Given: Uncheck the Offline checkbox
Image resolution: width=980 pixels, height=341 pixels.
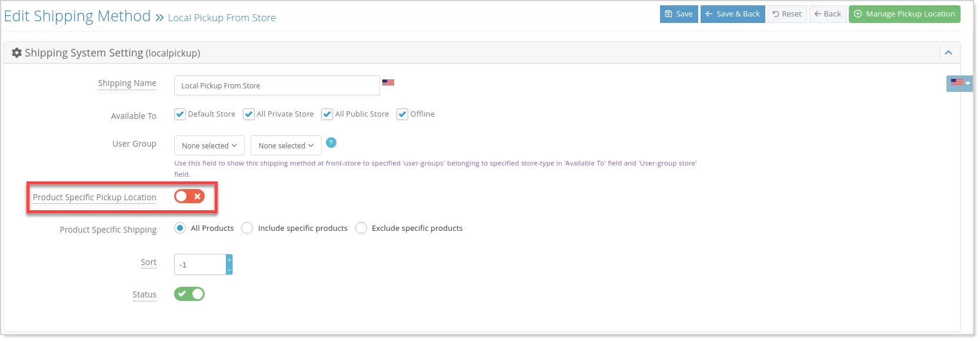Looking at the screenshot, I should [x=402, y=114].
